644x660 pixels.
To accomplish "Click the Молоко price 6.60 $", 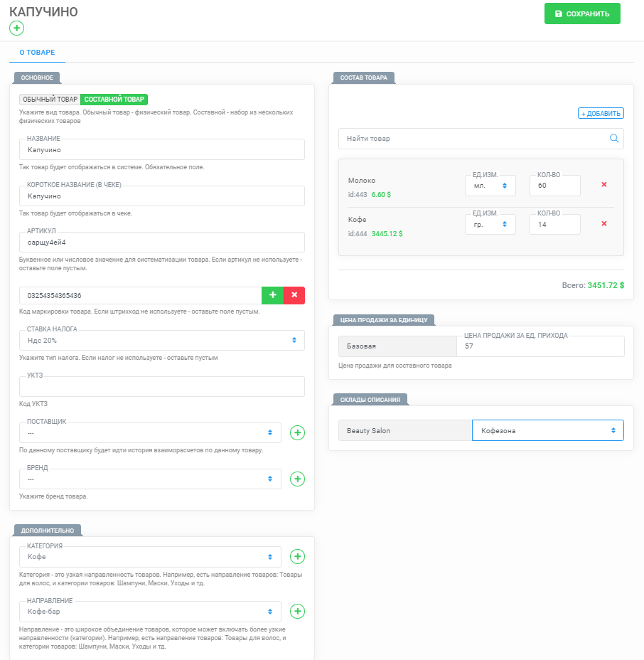I will point(381,194).
